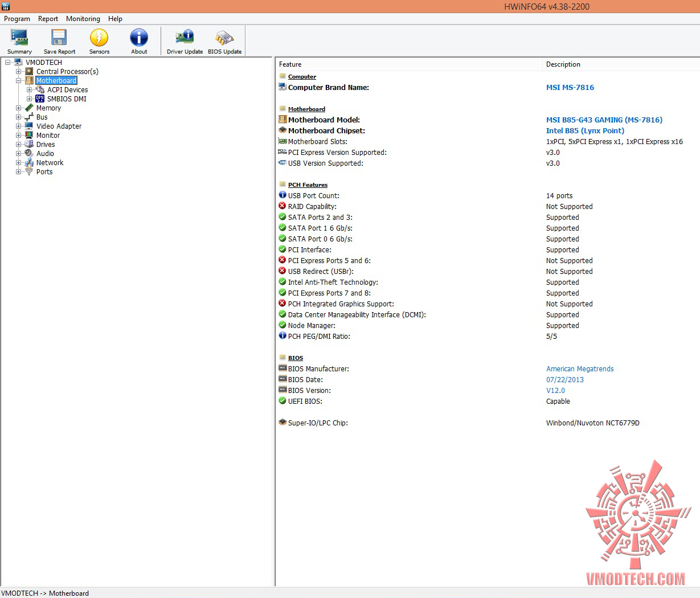700x598 pixels.
Task: Expand the ACPI Devices node
Action: coord(29,90)
